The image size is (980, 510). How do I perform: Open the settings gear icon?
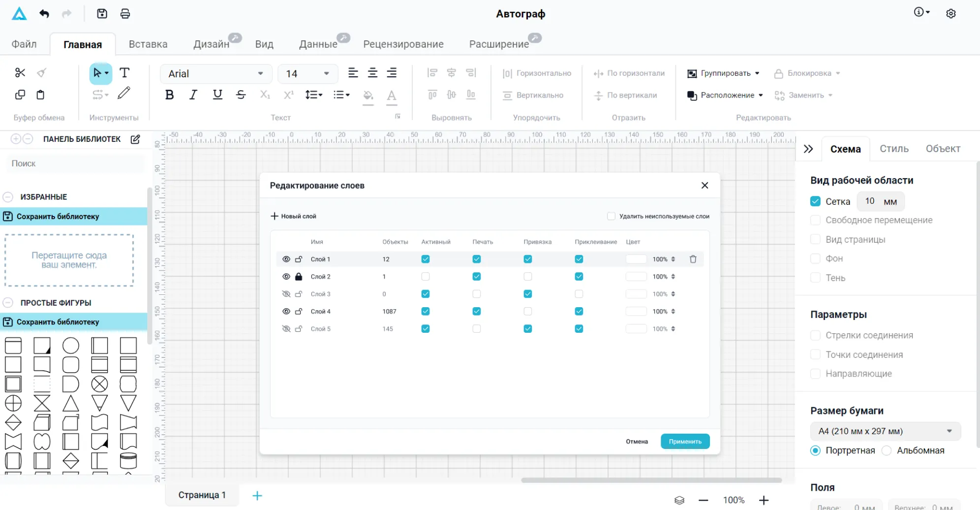pyautogui.click(x=951, y=14)
